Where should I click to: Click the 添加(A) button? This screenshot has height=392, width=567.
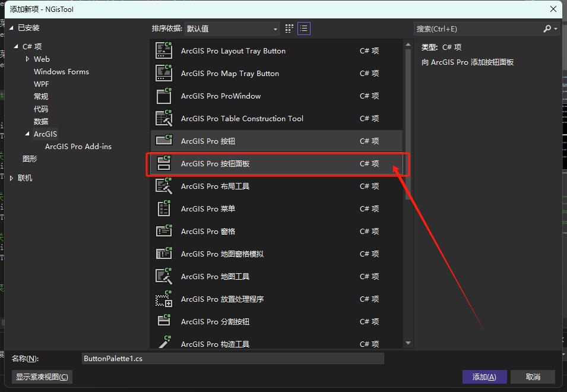click(x=484, y=377)
